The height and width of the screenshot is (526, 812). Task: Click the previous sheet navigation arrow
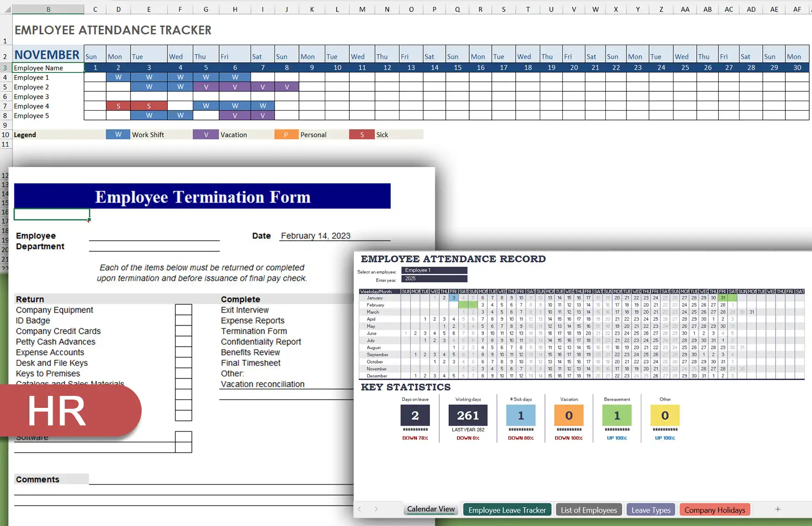pos(359,509)
